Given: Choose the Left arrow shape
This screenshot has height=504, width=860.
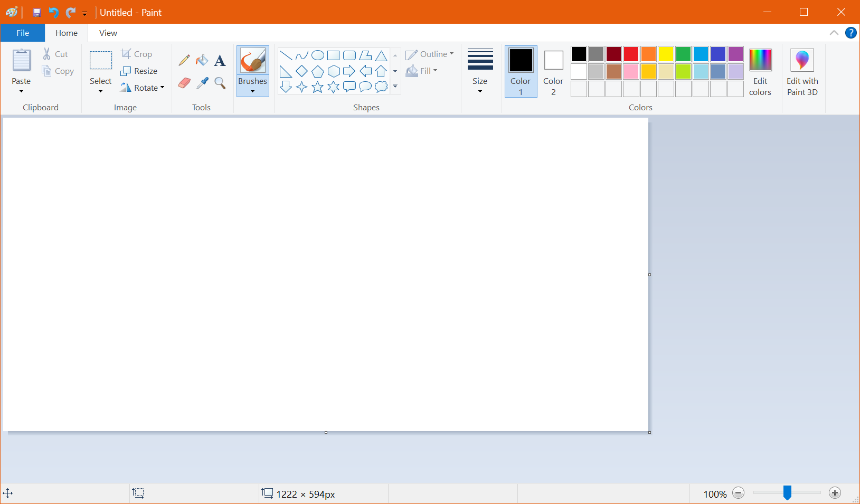Looking at the screenshot, I should tap(365, 71).
